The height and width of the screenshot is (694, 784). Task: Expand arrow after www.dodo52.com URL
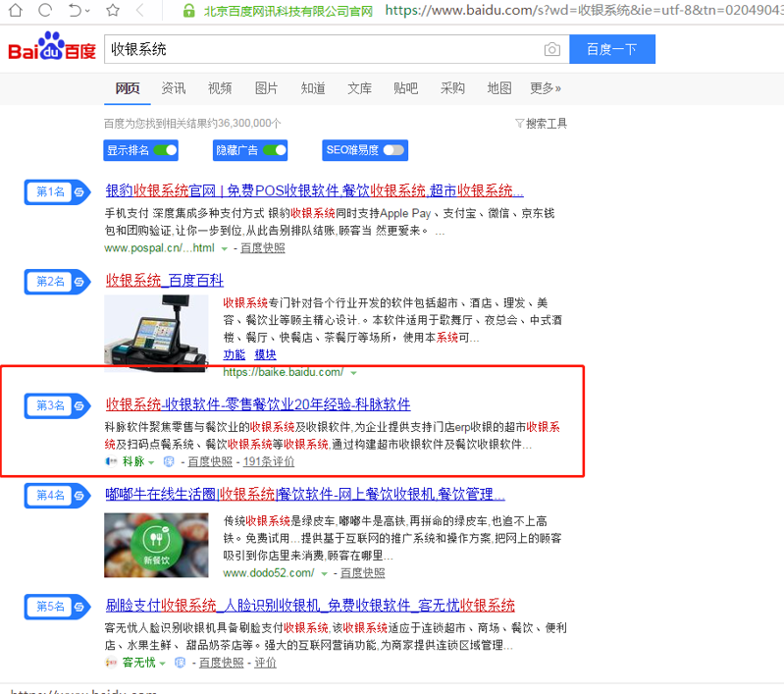pyautogui.click(x=324, y=573)
